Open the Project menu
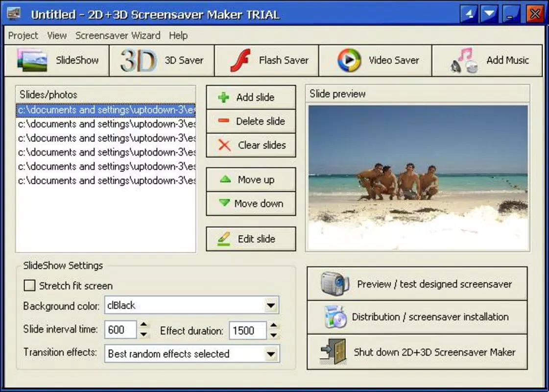The height and width of the screenshot is (392, 549). (x=23, y=35)
